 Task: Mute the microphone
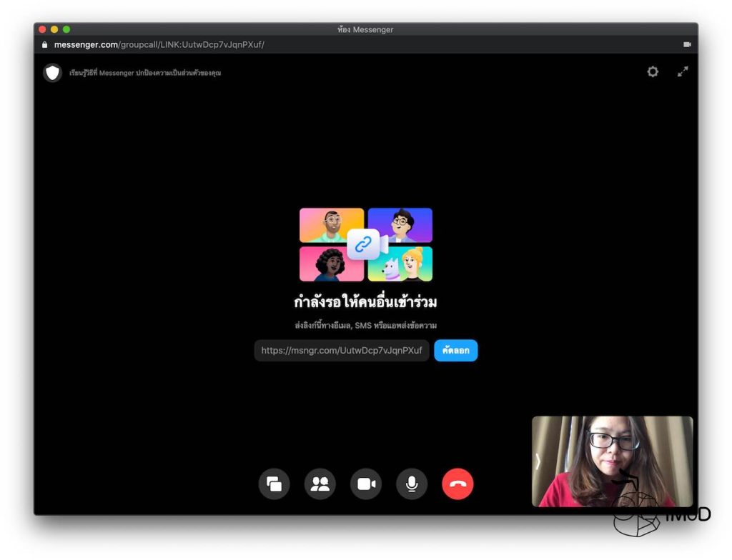pyautogui.click(x=412, y=484)
